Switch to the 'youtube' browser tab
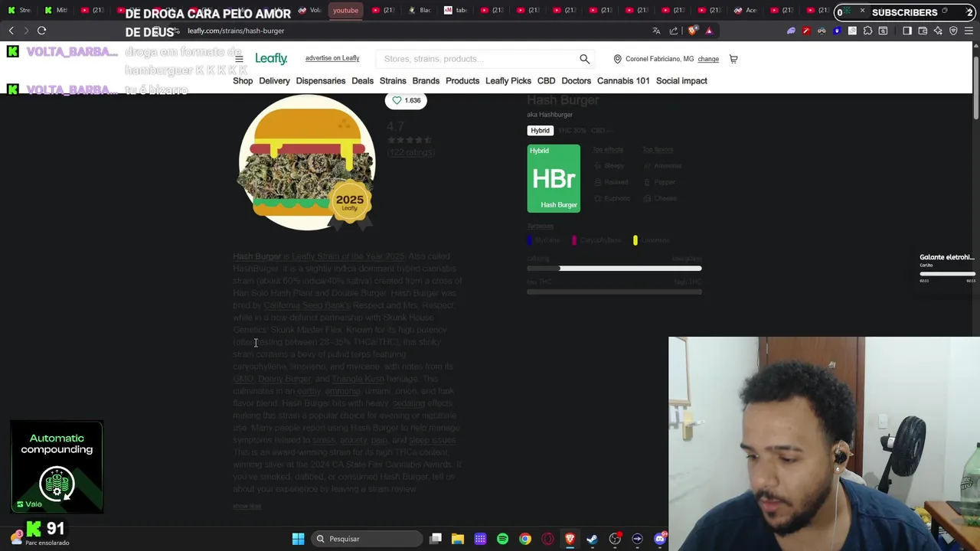The height and width of the screenshot is (551, 980). click(345, 10)
